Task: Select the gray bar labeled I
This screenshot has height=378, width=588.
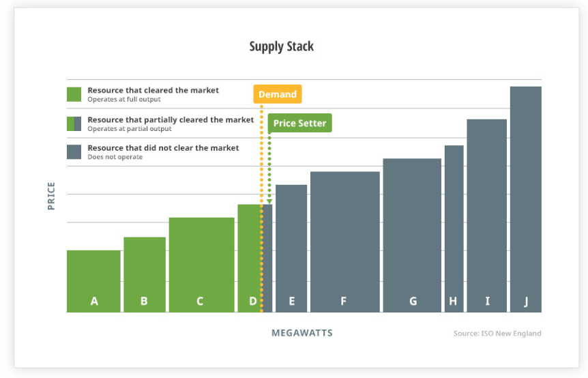Action: (x=486, y=216)
